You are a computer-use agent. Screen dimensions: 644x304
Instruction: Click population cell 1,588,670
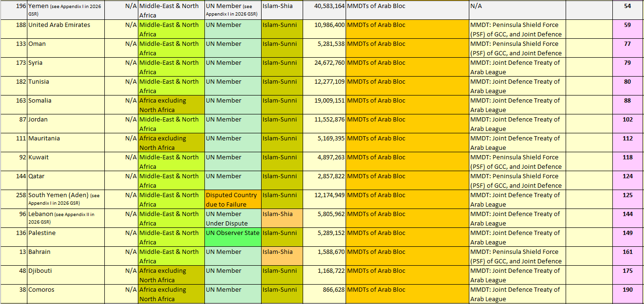click(324, 256)
